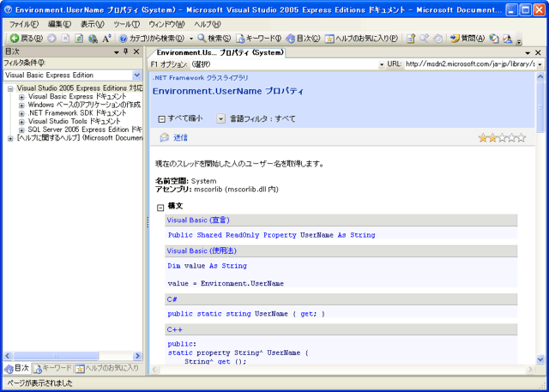
Task: Collapse Visual Studio 2005 Express Editions tree node
Action: (10, 89)
